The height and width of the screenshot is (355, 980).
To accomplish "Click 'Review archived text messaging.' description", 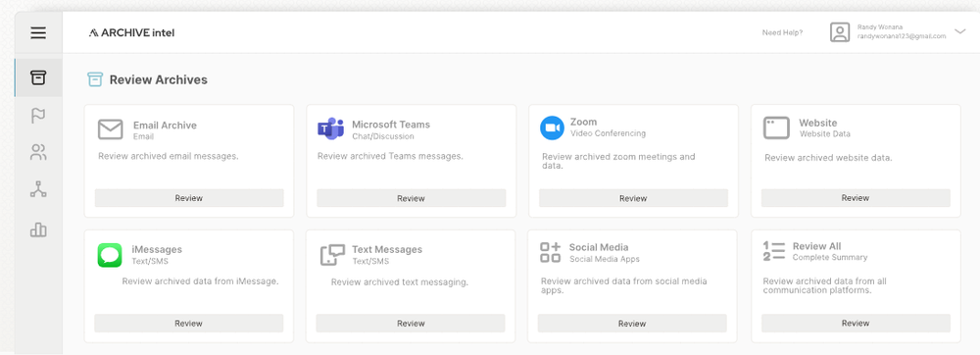I will (x=400, y=282).
